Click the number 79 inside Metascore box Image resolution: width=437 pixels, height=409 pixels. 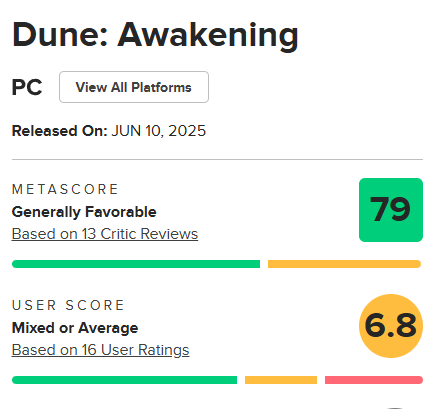[390, 209]
